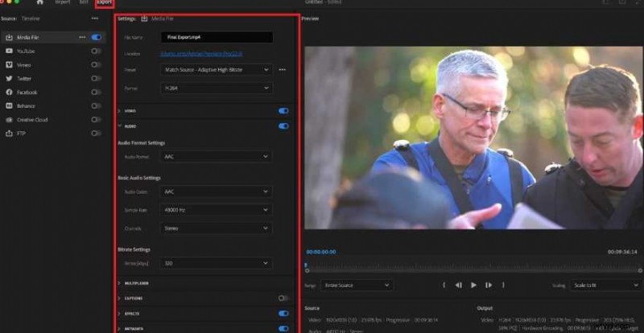Turn off the Audio section toggle
Viewport: 644px width, 333px height.
283,126
